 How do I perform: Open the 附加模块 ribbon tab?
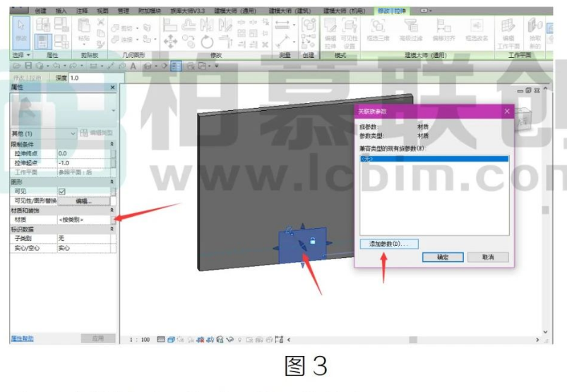[150, 11]
